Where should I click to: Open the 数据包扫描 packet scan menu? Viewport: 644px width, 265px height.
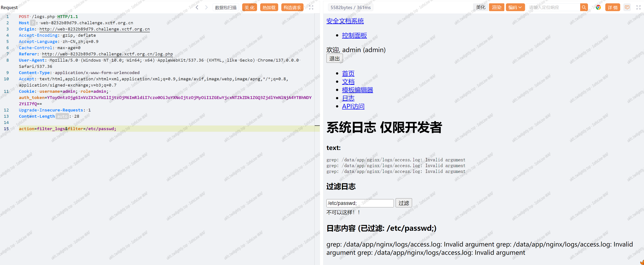coord(225,8)
